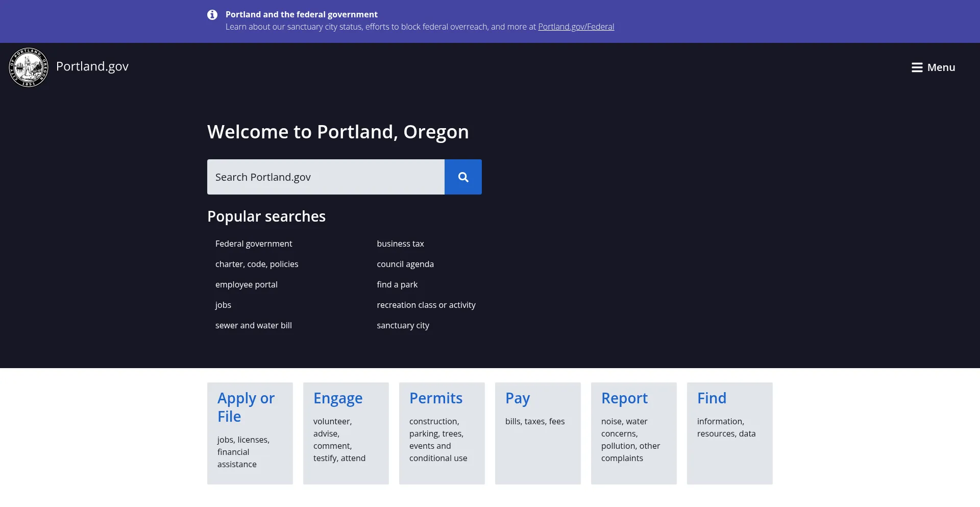This screenshot has height=507, width=980.
Task: Select the business tax popular search
Action: coord(400,244)
